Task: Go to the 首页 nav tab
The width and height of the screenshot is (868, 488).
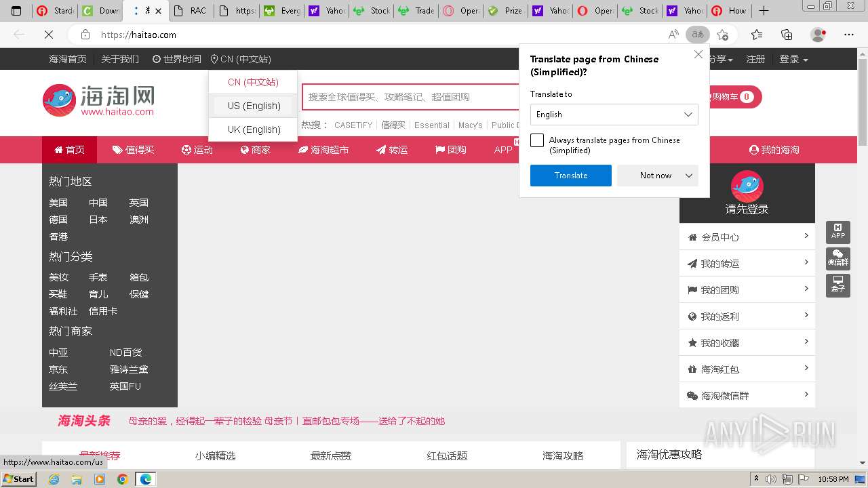Action: pyautogui.click(x=69, y=150)
